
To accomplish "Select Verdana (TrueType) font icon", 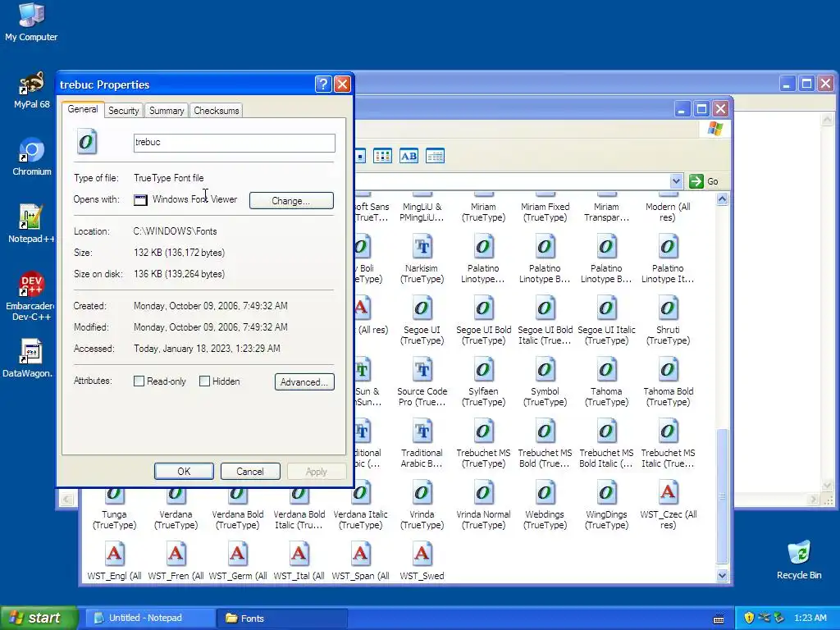I will click(176, 510).
